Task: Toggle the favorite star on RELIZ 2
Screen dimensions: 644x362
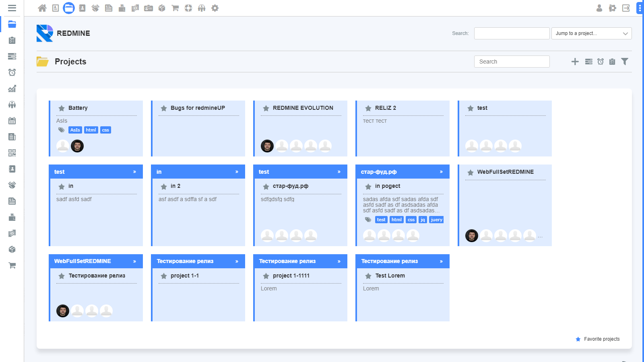Action: (368, 108)
